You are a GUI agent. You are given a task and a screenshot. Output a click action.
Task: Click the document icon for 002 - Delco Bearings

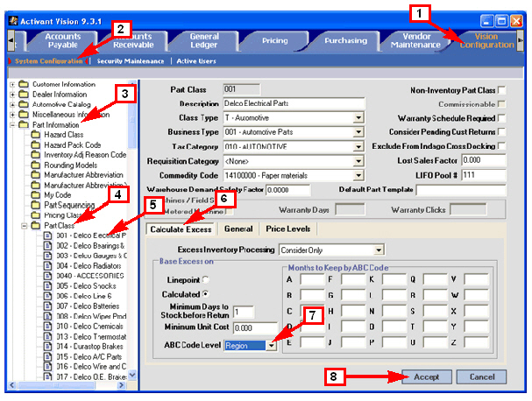click(x=48, y=245)
